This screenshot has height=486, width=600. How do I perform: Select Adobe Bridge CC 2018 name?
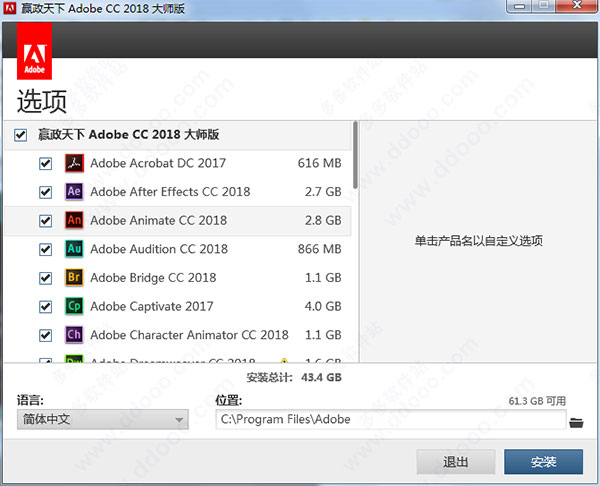153,278
